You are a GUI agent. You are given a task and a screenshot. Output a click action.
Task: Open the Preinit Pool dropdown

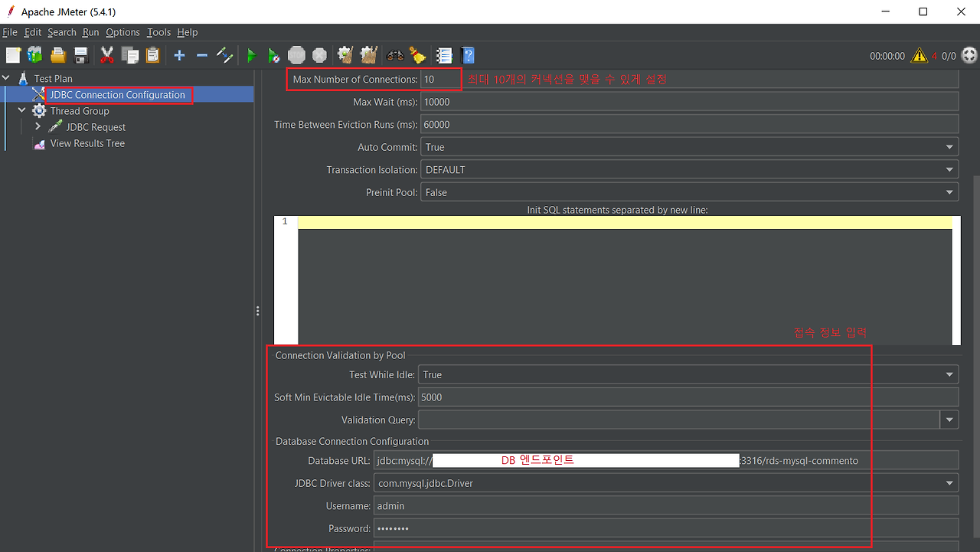(x=689, y=192)
